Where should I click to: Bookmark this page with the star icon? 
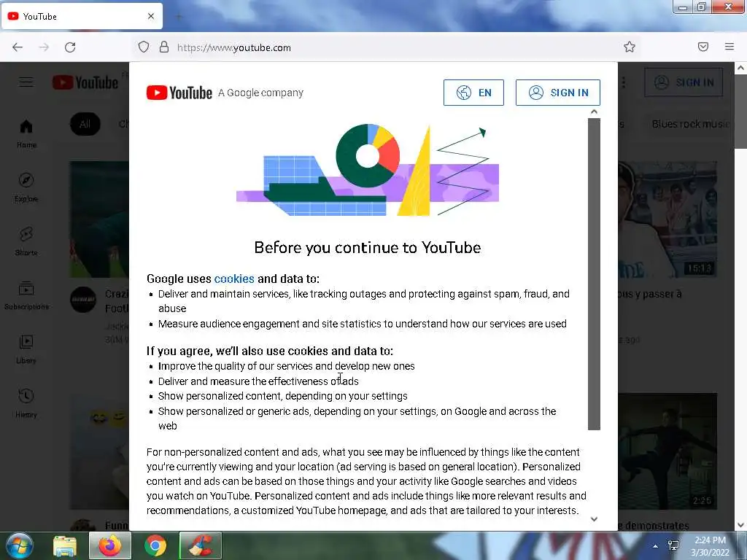point(630,47)
